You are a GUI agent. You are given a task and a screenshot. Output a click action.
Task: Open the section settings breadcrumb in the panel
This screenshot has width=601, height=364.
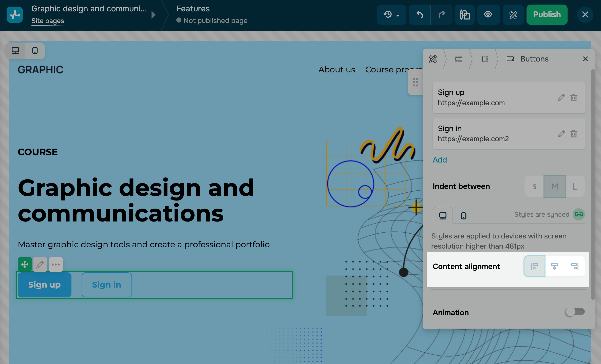click(458, 59)
